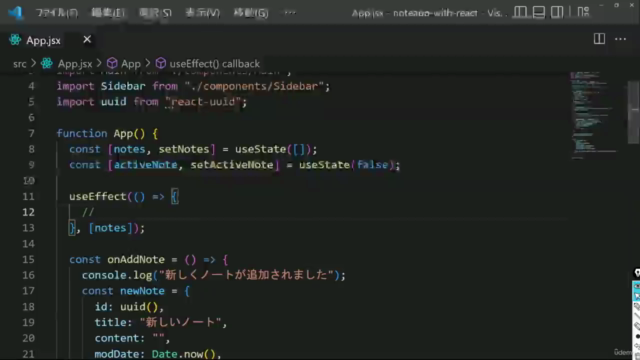This screenshot has height=360, width=640.
Task: Toggle the bottom panel layout icon
Action: [x=539, y=12]
